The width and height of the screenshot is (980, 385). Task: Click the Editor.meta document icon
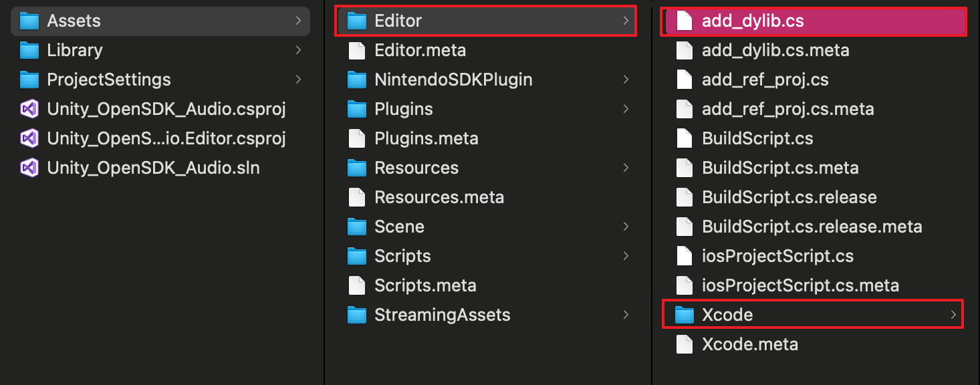[x=358, y=50]
